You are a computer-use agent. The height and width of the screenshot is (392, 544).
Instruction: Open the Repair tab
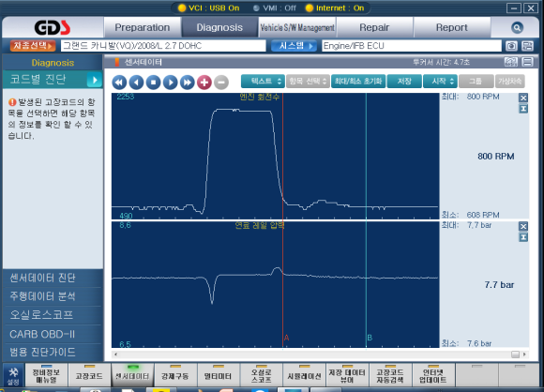pyautogui.click(x=374, y=27)
